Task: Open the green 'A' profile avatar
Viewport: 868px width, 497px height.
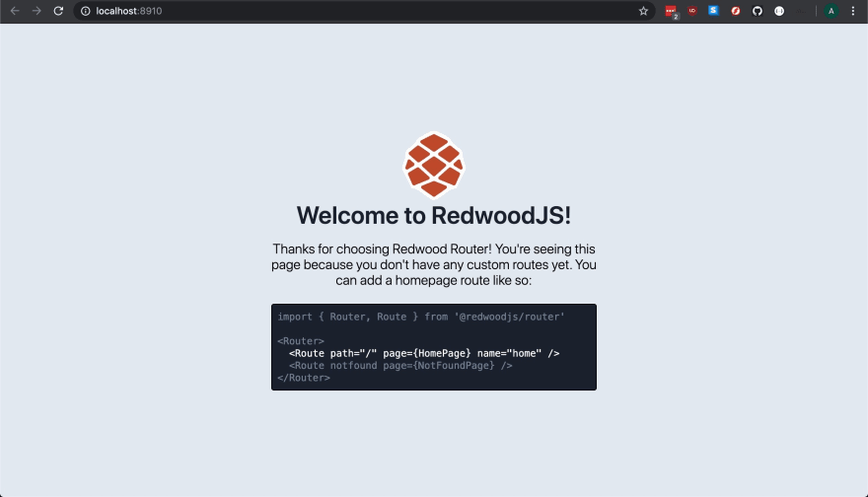Action: (x=831, y=11)
